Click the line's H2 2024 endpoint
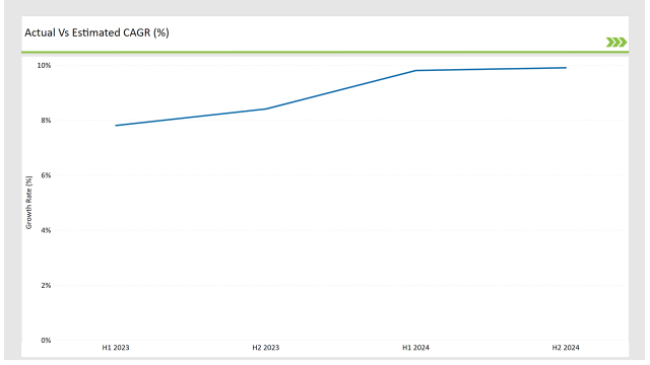This screenshot has width=650, height=365. (566, 68)
